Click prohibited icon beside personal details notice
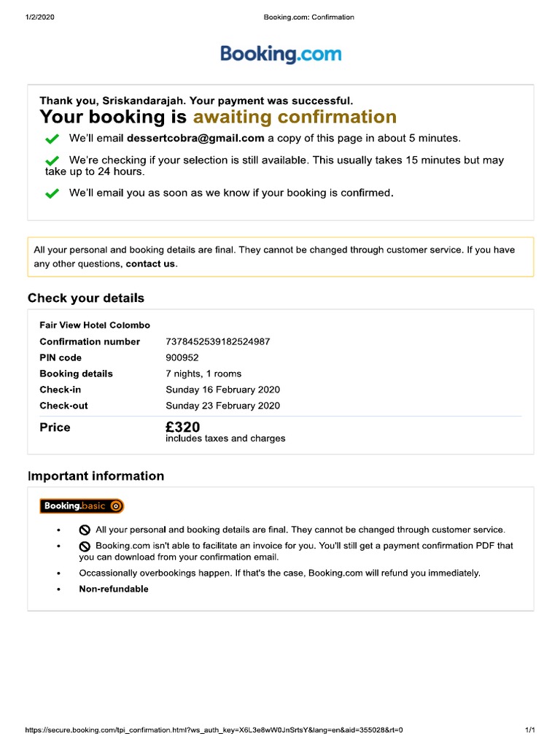The image size is (560, 747). pos(85,530)
